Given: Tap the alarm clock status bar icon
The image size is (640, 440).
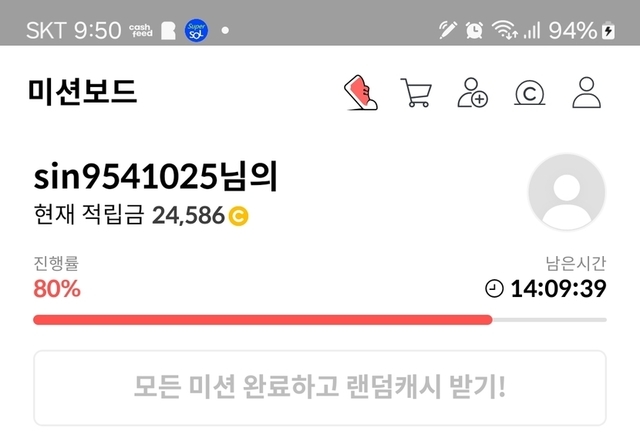Looking at the screenshot, I should pyautogui.click(x=474, y=30).
